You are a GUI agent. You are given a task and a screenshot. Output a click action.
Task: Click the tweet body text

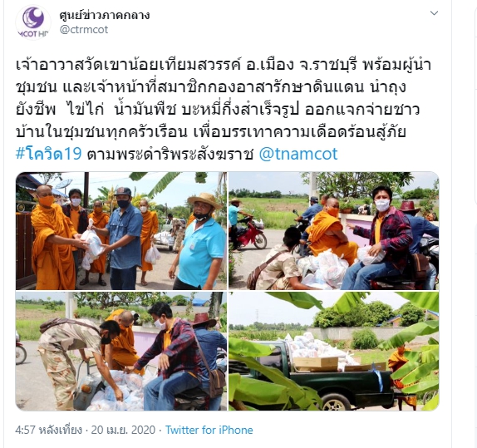pyautogui.click(x=223, y=110)
